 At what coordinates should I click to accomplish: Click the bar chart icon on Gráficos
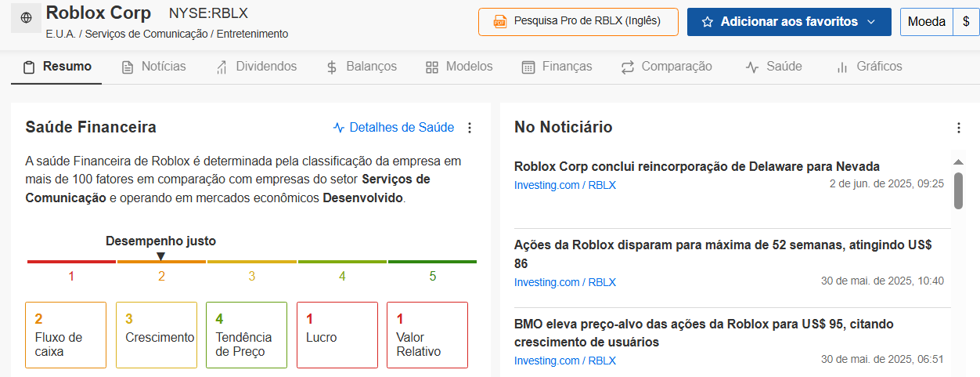pyautogui.click(x=842, y=67)
